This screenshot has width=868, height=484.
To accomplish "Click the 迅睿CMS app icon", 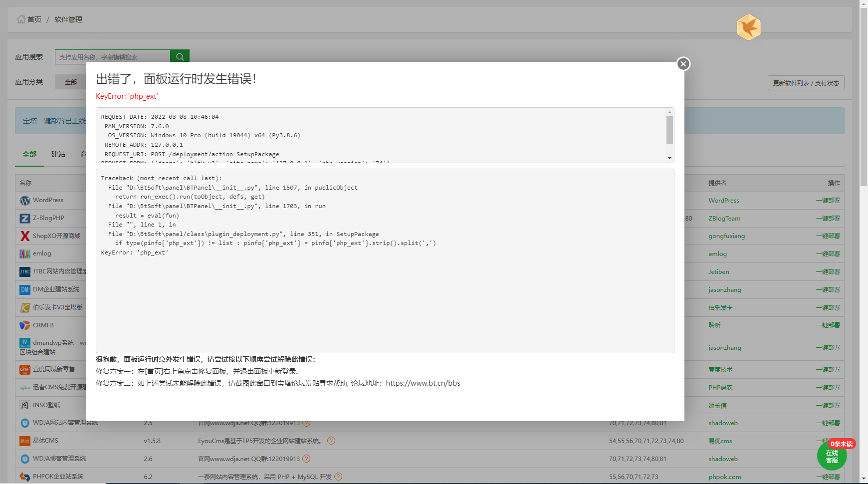I will click(x=25, y=388).
